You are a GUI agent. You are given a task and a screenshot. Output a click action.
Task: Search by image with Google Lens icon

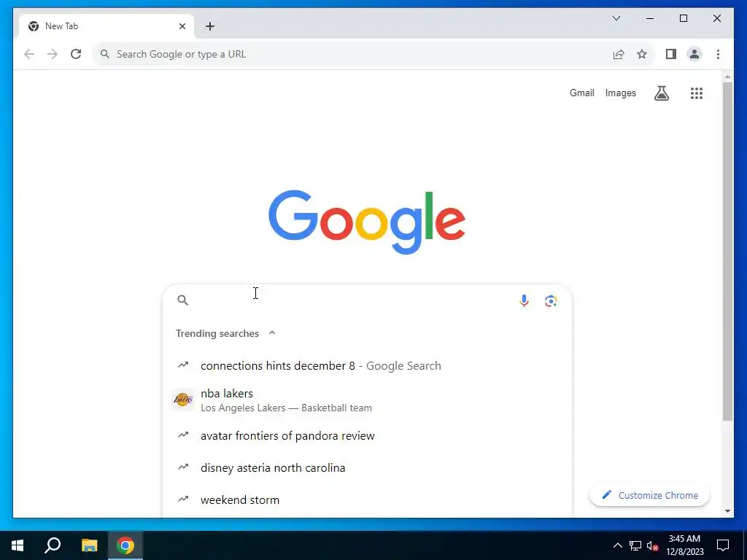click(551, 300)
